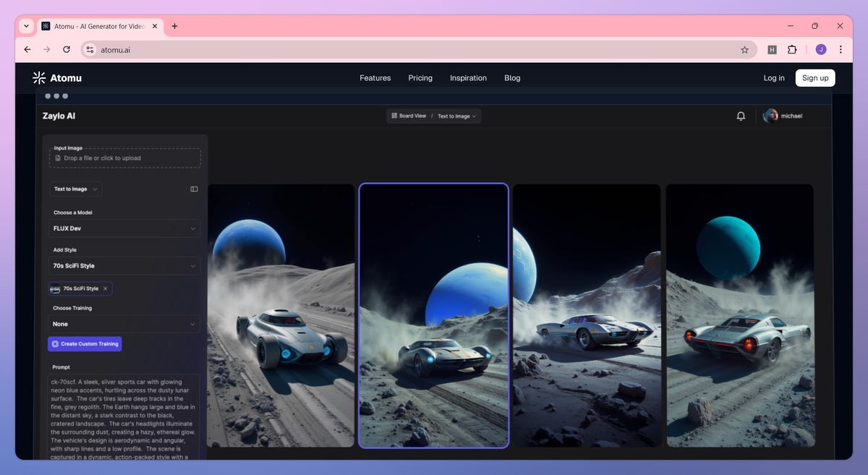Image resolution: width=868 pixels, height=475 pixels.
Task: Click the Zaylo AI title
Action: 59,116
